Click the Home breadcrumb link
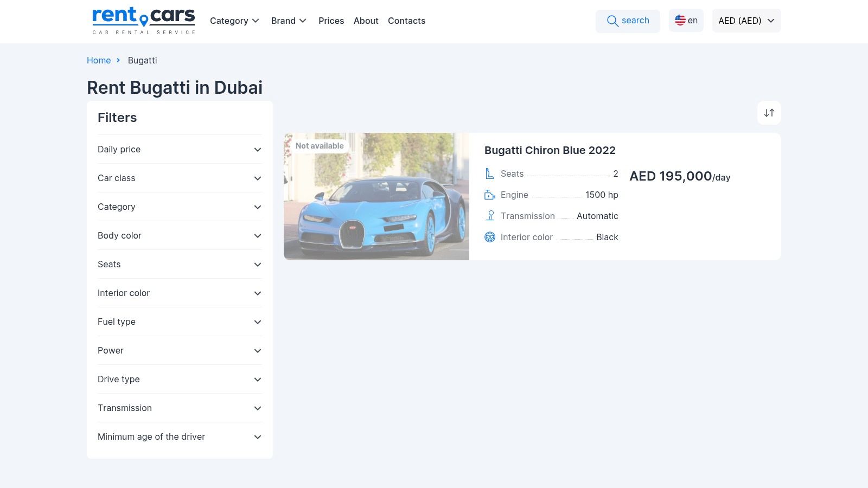 click(99, 60)
